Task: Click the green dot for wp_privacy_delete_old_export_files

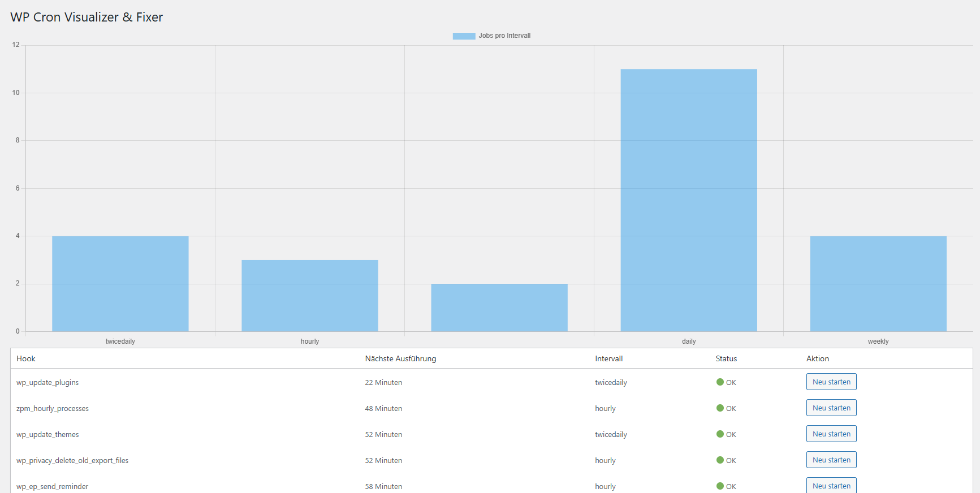Action: tap(720, 460)
